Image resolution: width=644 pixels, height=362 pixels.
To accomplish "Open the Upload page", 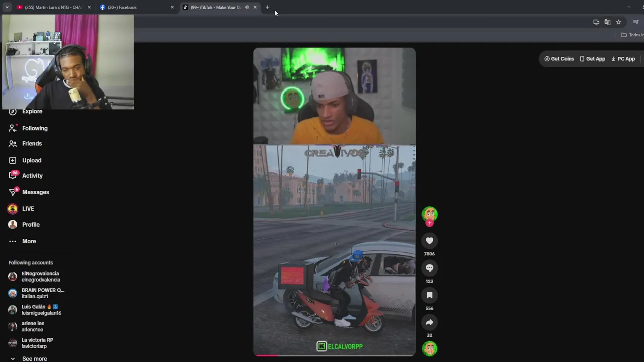I will coord(32,160).
